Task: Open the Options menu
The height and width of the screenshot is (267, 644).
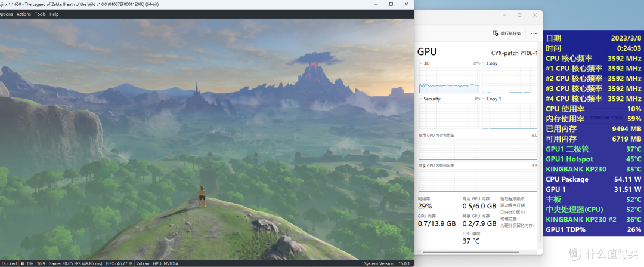Action: pyautogui.click(x=6, y=14)
